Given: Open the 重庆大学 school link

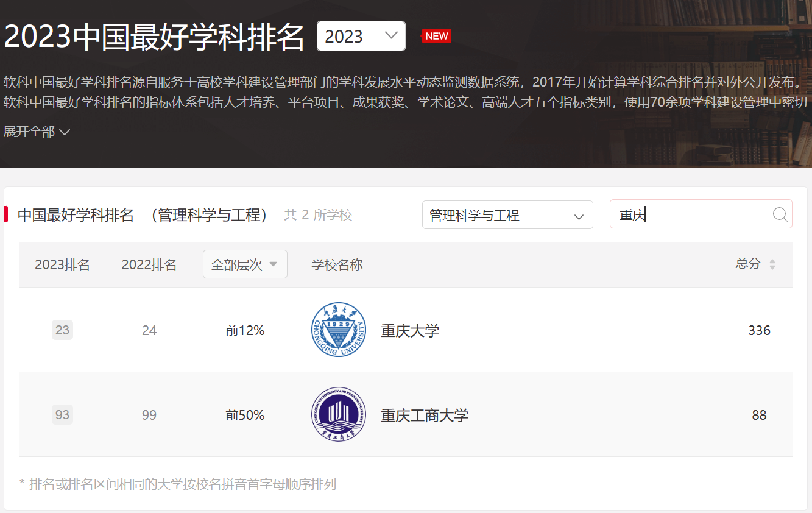Looking at the screenshot, I should 410,331.
